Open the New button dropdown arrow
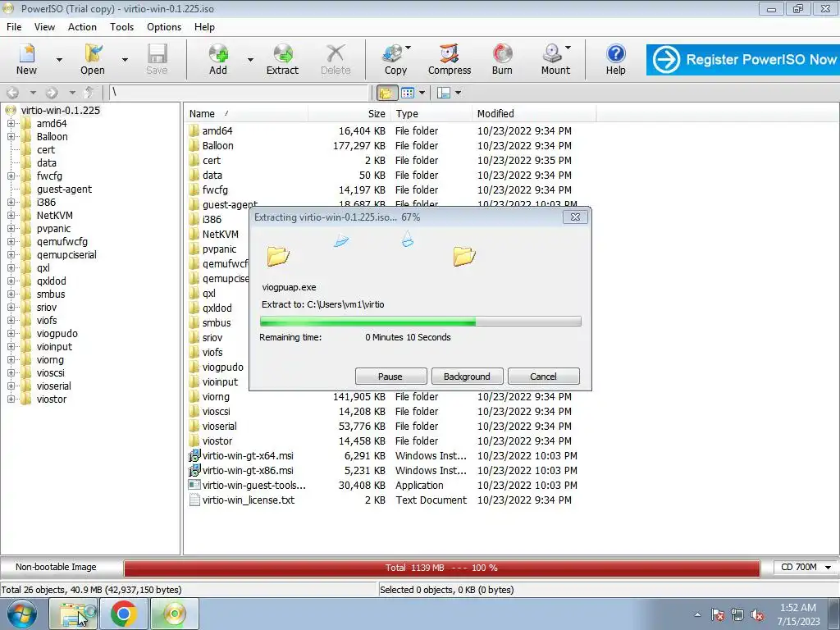This screenshot has height=630, width=840. pyautogui.click(x=59, y=60)
